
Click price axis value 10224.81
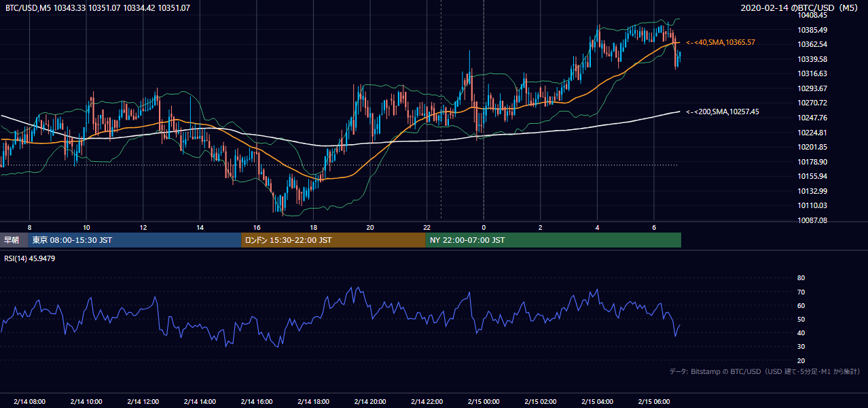point(812,133)
